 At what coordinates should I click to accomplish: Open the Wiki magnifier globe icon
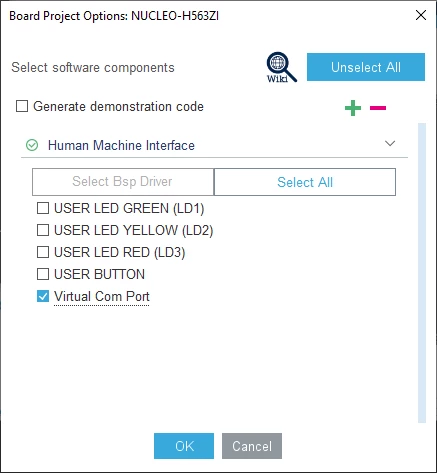tap(281, 67)
